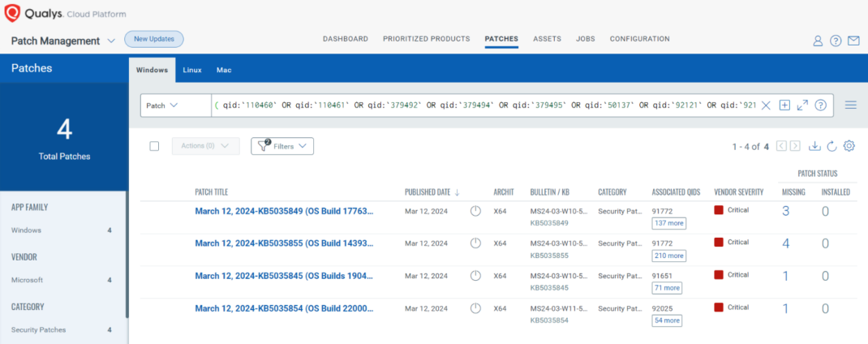
Task: Expand 71 more associated QIDs
Action: point(667,288)
